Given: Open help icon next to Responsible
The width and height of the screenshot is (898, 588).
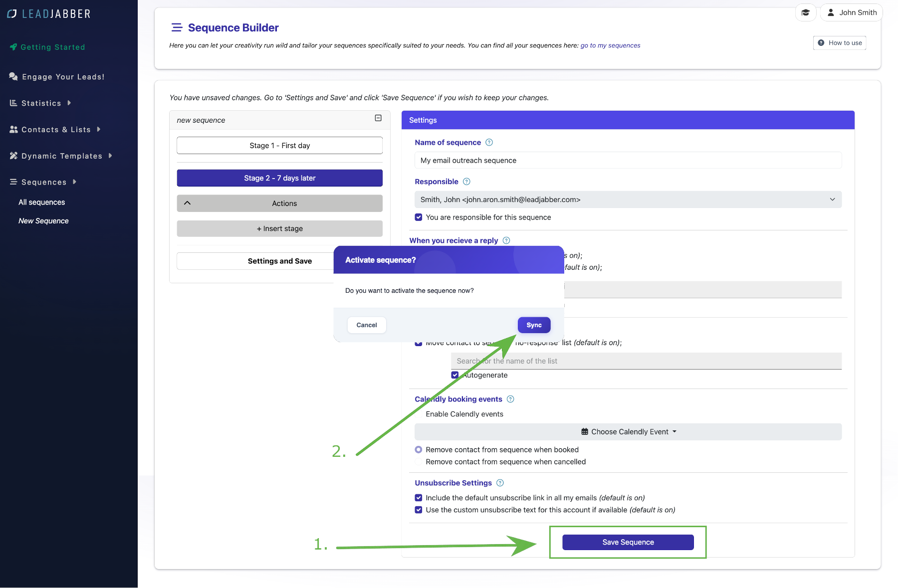Looking at the screenshot, I should [x=467, y=182].
